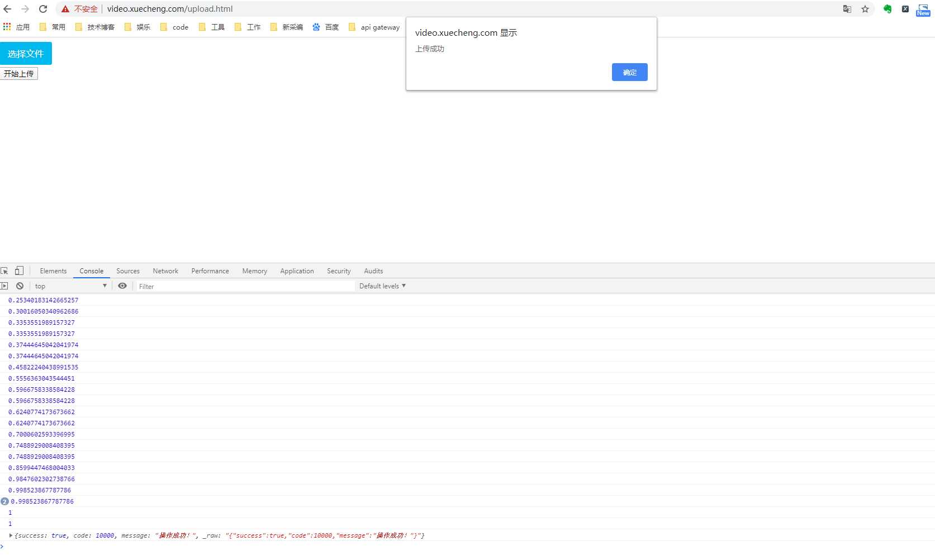935x560 pixels.
Task: Click the alert message 上传成功
Action: pyautogui.click(x=430, y=49)
